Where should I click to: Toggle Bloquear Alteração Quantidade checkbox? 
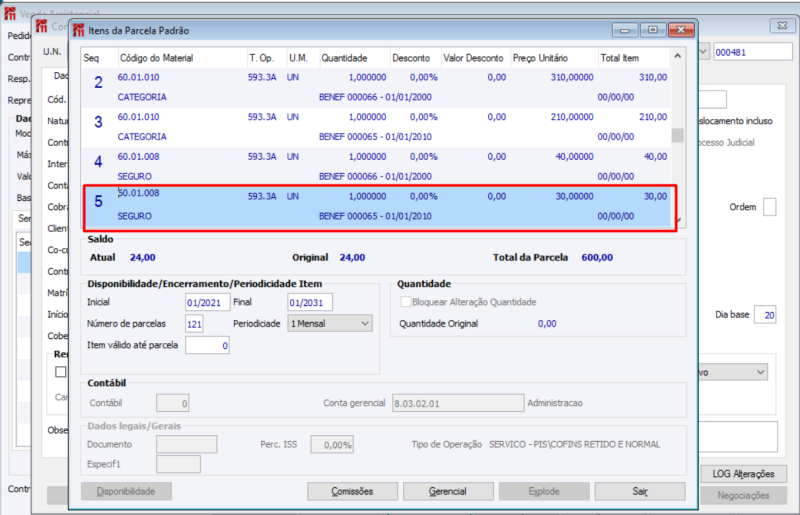(406, 302)
